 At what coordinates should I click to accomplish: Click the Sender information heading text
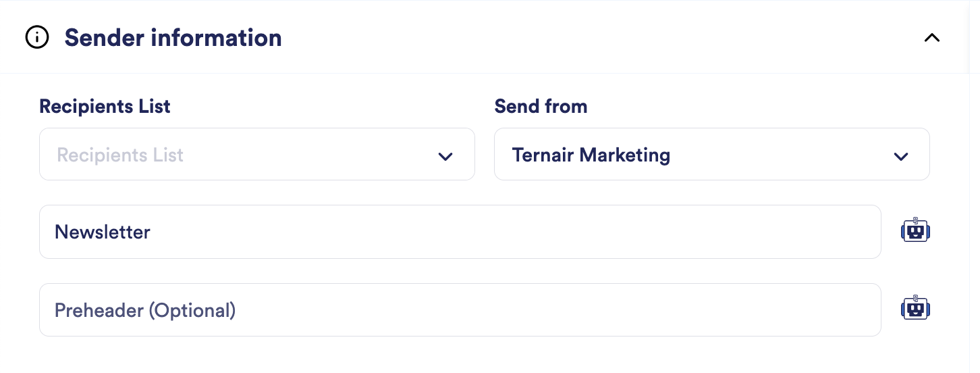[173, 38]
